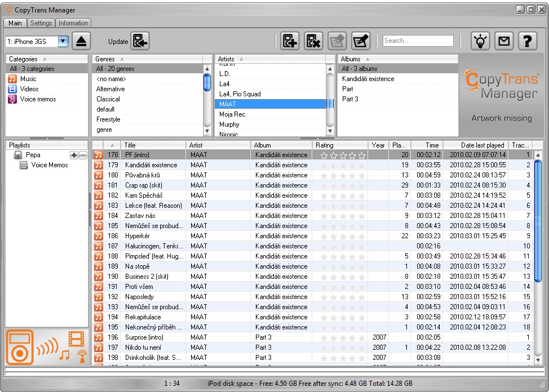
Task: Click the Genres list scrollbar thumb
Action: (x=207, y=82)
